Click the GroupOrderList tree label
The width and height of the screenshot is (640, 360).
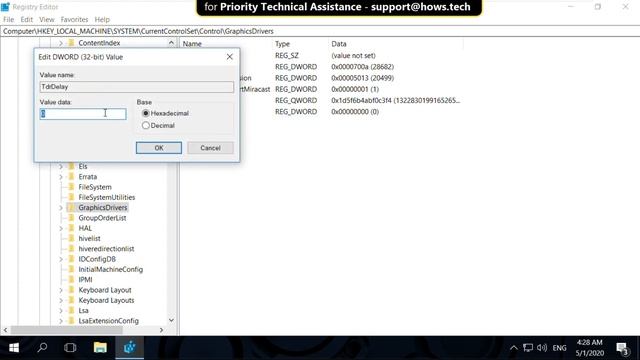click(x=102, y=218)
